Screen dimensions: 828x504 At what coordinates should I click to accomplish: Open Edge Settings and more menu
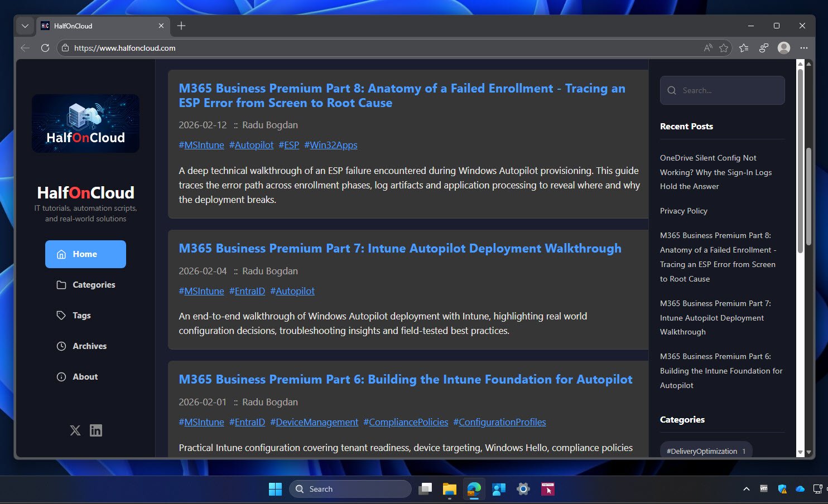click(803, 48)
